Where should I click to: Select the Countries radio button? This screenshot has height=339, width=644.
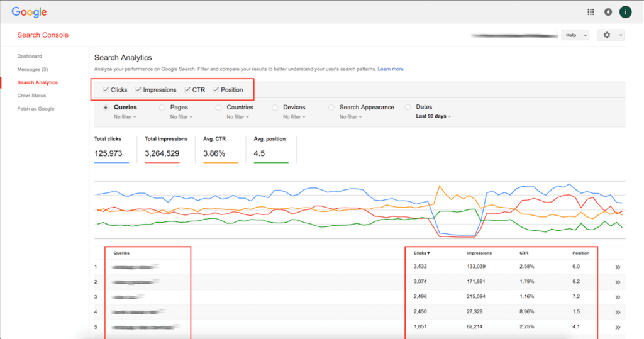(x=218, y=108)
